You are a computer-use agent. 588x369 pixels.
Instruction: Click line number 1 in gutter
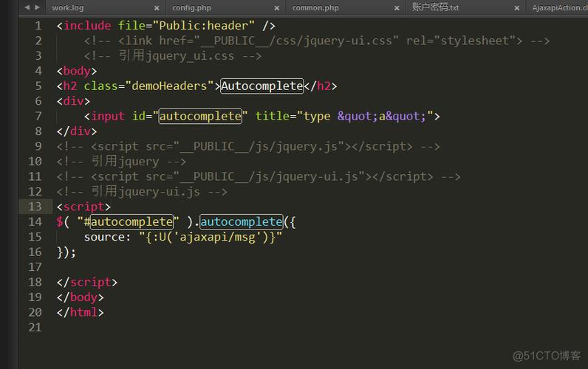[38, 26]
